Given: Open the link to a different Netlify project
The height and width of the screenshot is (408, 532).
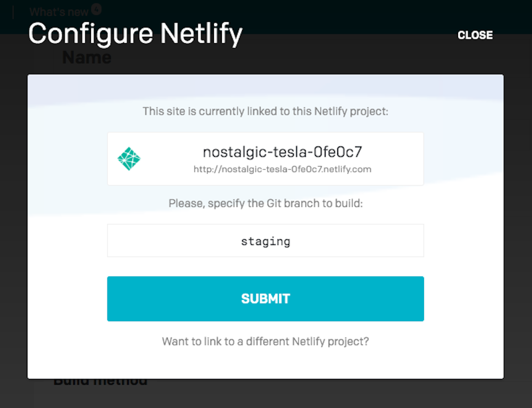Looking at the screenshot, I should coord(265,341).
